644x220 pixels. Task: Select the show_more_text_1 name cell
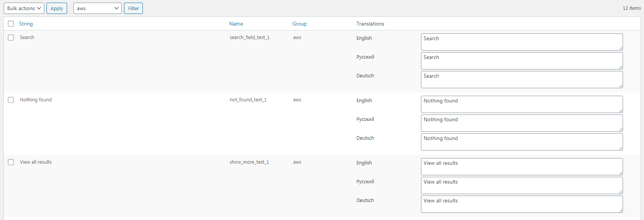click(x=249, y=162)
